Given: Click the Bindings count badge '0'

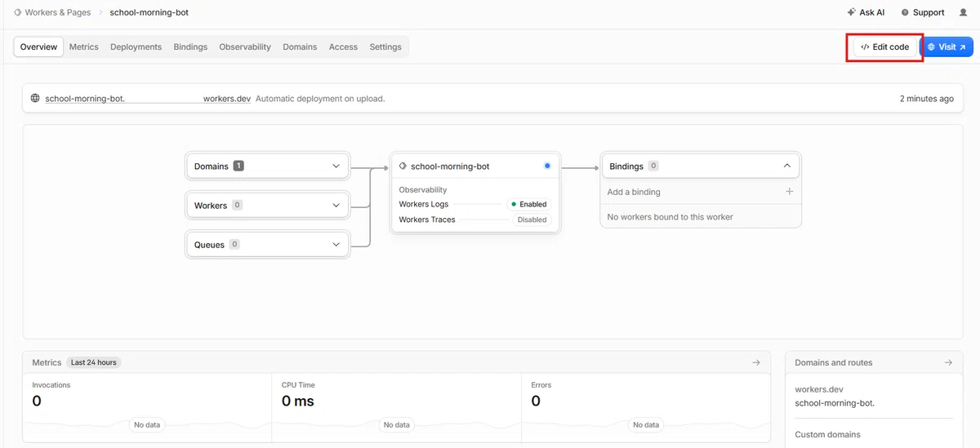Looking at the screenshot, I should [x=653, y=166].
